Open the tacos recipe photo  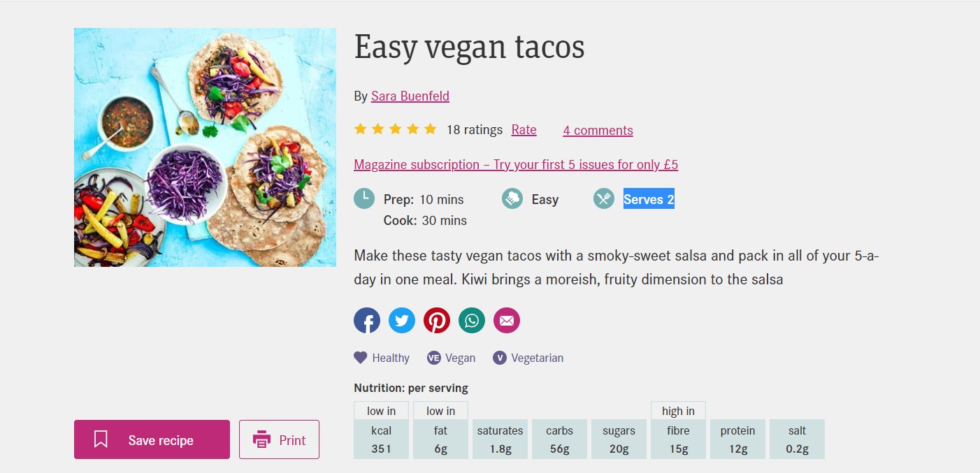click(x=205, y=147)
